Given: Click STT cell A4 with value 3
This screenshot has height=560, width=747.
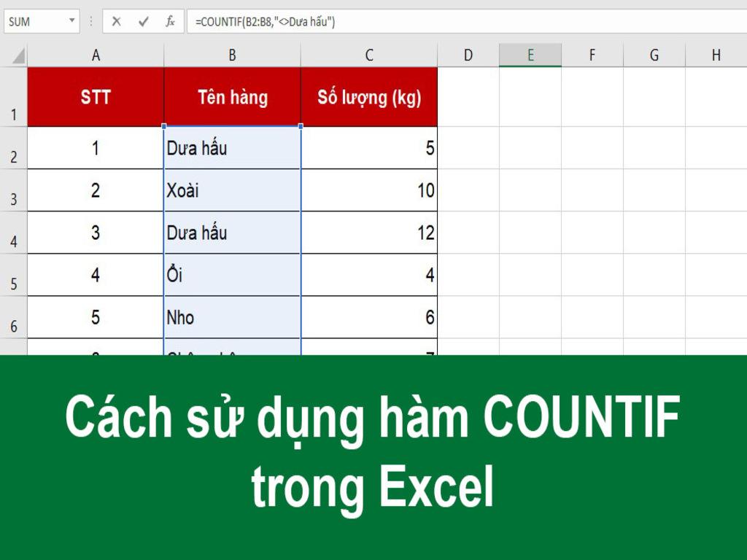Looking at the screenshot, I should click(x=96, y=233).
